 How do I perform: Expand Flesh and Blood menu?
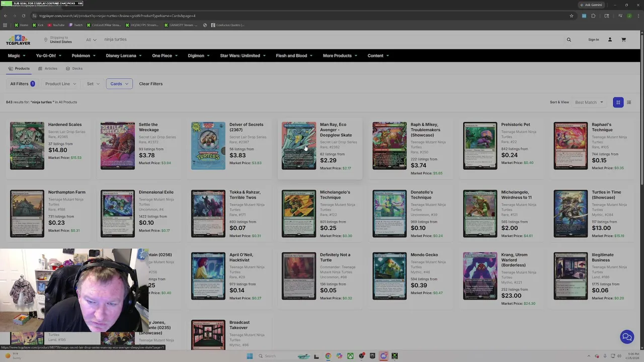click(x=294, y=56)
